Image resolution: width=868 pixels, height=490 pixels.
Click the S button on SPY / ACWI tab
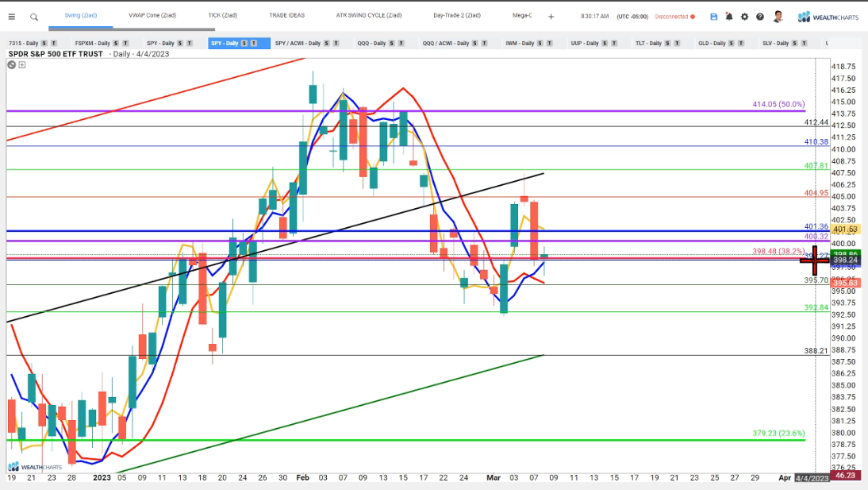click(327, 43)
